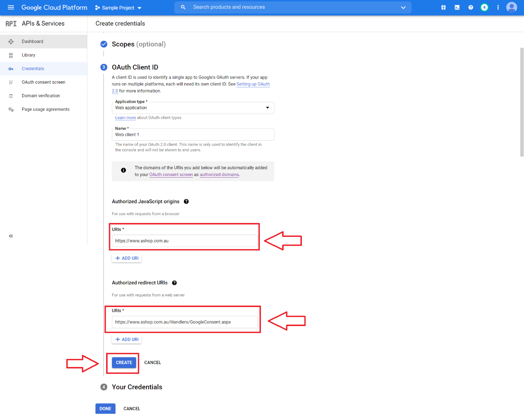Open the hamburger navigation menu
Image resolution: width=524 pixels, height=420 pixels.
pyautogui.click(x=11, y=7)
